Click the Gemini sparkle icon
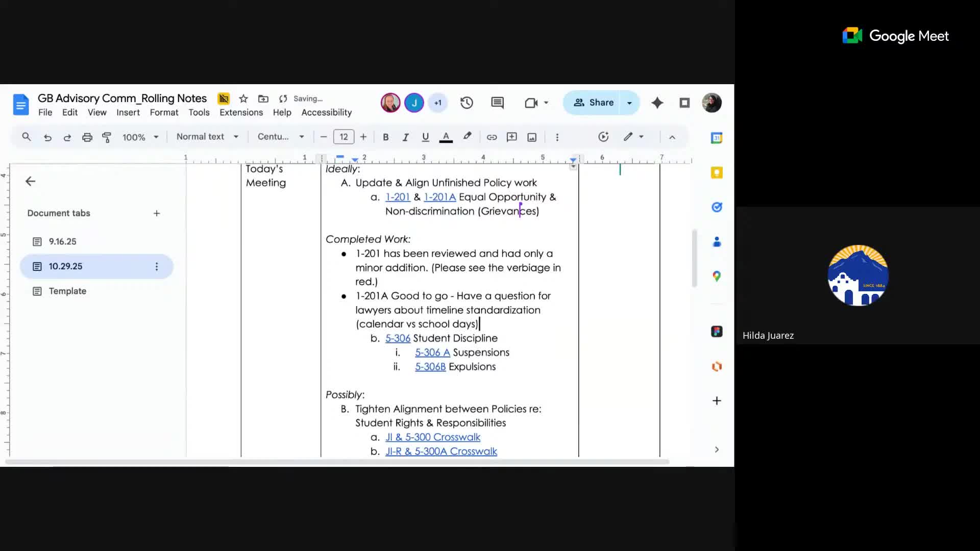 [x=657, y=103]
